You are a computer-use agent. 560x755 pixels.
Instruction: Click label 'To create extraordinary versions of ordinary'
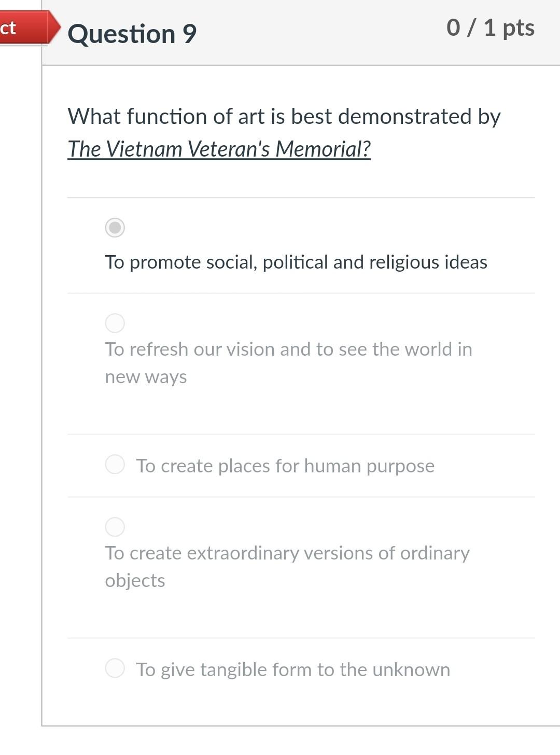click(x=287, y=553)
